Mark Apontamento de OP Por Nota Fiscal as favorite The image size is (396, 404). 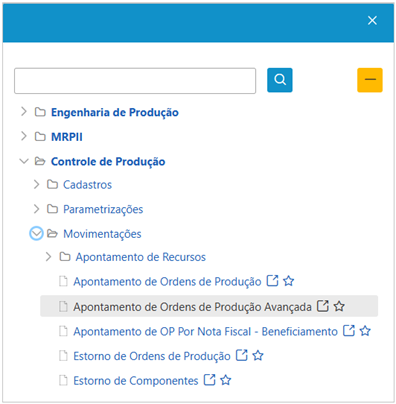tap(365, 331)
